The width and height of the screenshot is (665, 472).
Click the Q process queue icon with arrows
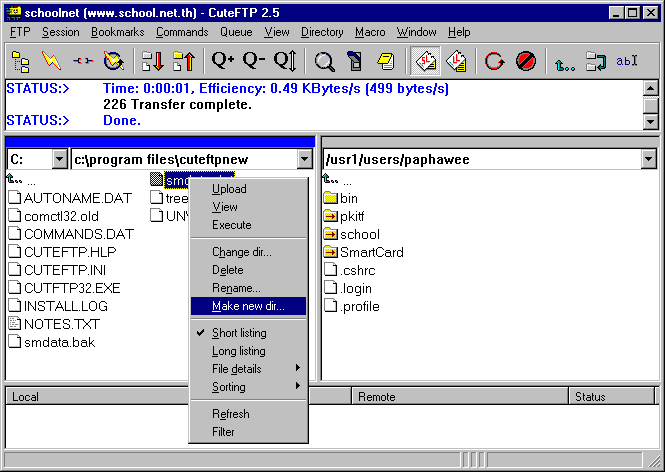click(x=285, y=61)
